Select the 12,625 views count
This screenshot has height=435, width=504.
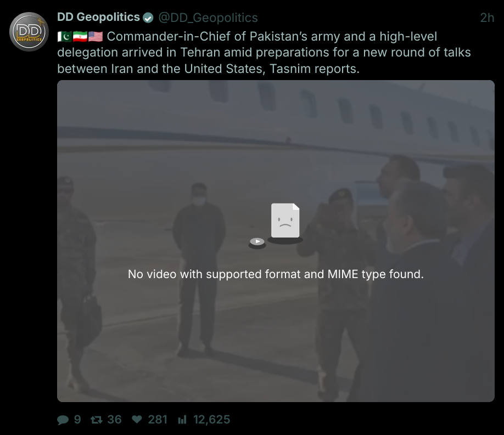click(x=211, y=420)
